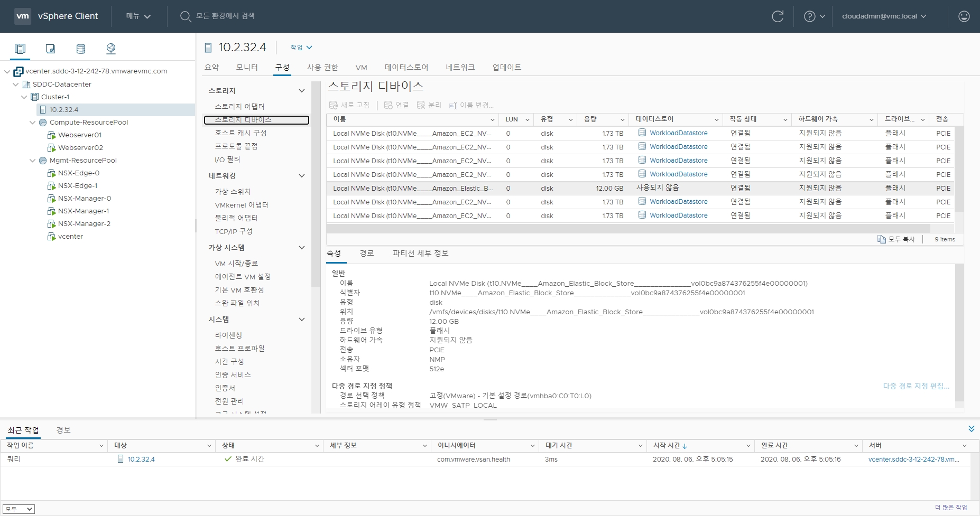Open the 메뉴 dropdown in the header
The image size is (980, 516).
pos(138,16)
